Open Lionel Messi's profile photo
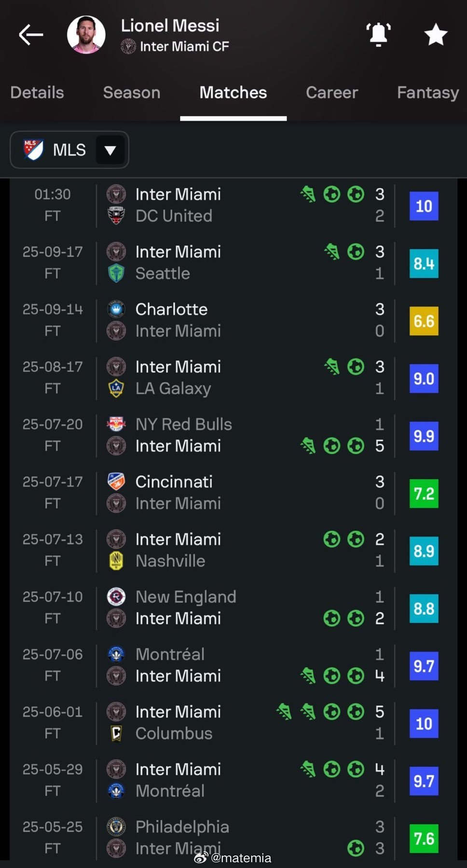 pyautogui.click(x=86, y=35)
